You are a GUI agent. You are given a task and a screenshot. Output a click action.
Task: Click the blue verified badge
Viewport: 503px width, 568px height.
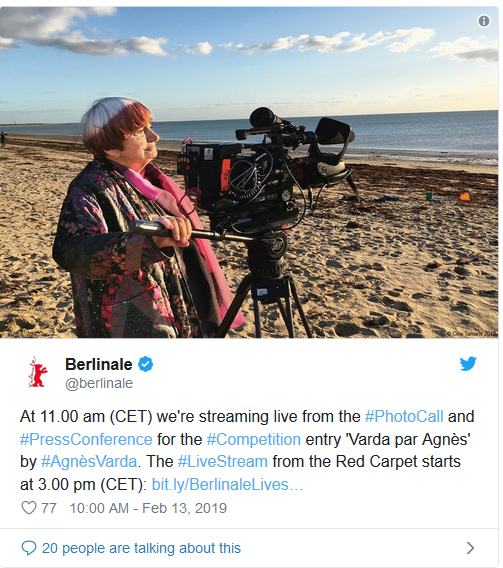[x=145, y=364]
